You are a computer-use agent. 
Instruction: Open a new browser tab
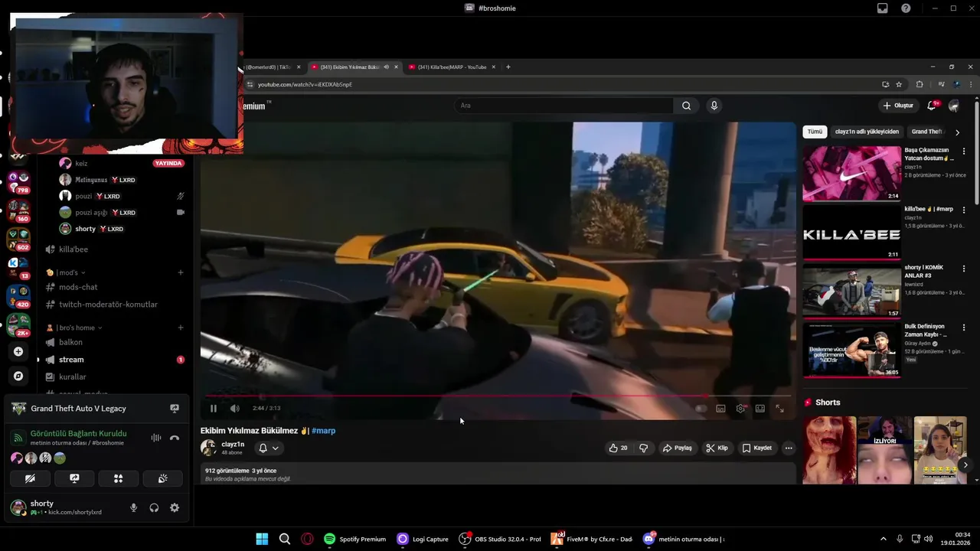pos(508,67)
